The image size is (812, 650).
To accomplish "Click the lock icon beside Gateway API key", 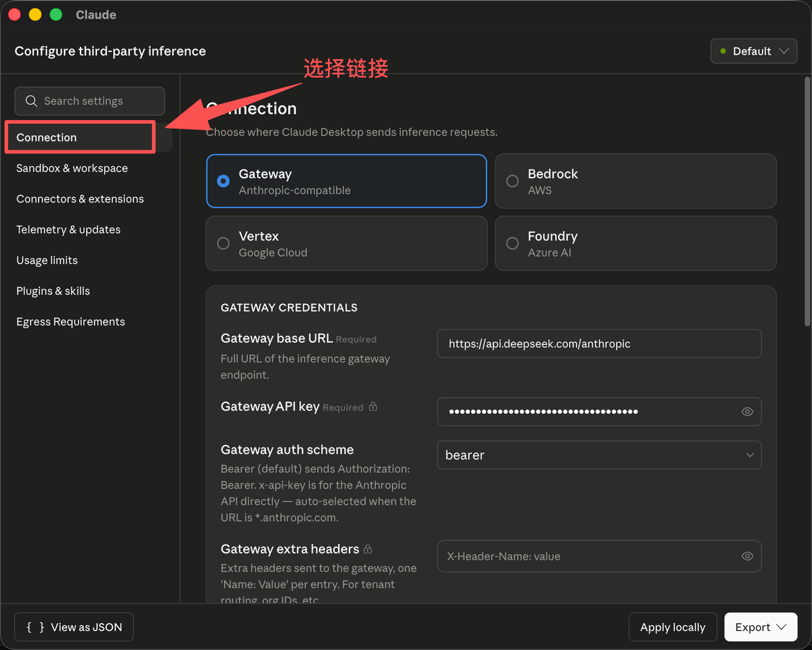I will click(373, 406).
